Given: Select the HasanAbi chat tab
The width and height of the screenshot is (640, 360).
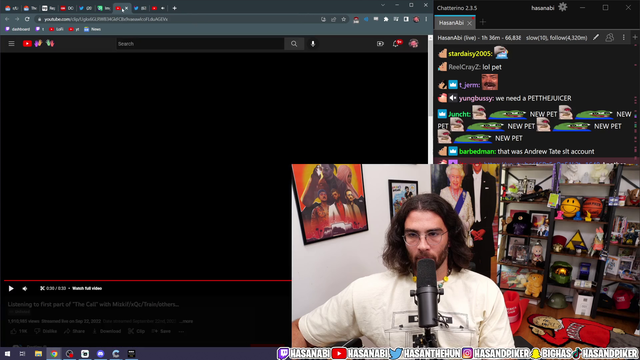Looking at the screenshot, I should (451, 23).
